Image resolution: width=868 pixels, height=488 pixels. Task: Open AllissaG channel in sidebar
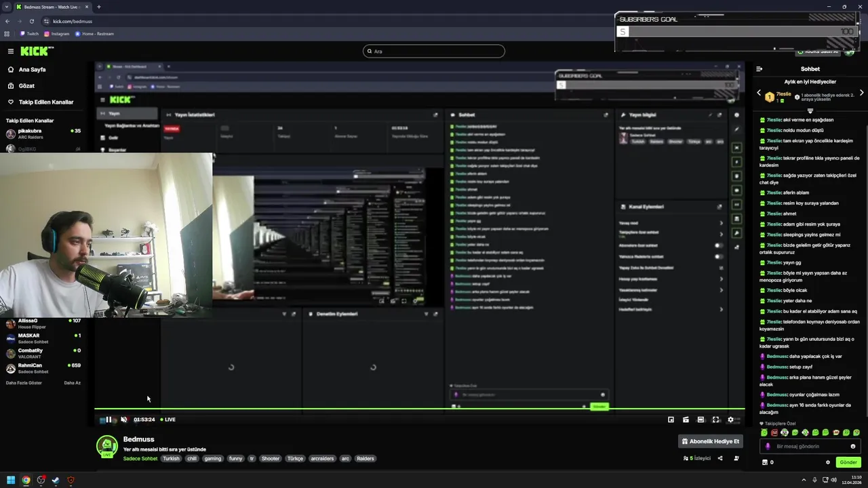43,323
